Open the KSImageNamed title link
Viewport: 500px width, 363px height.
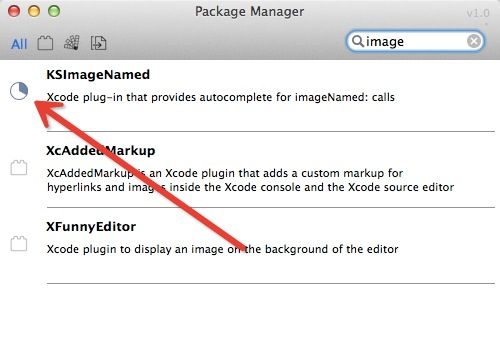(x=98, y=75)
